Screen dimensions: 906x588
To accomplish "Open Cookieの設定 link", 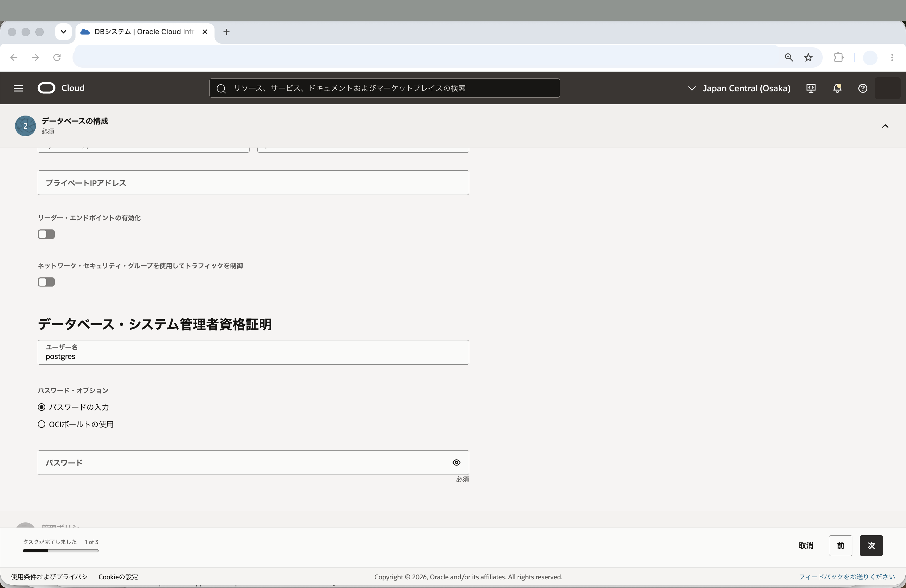I will [x=118, y=577].
